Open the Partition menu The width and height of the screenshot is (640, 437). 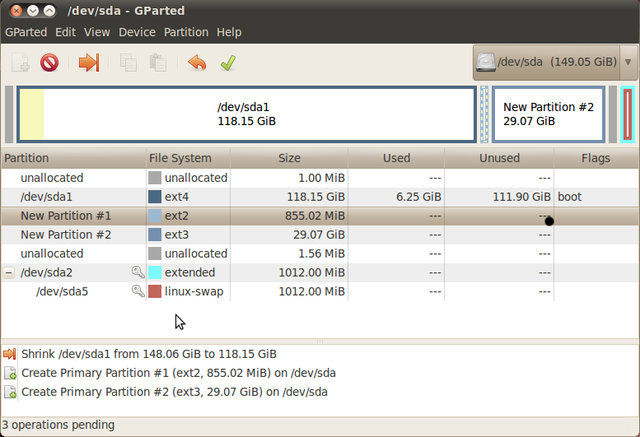pos(186,32)
